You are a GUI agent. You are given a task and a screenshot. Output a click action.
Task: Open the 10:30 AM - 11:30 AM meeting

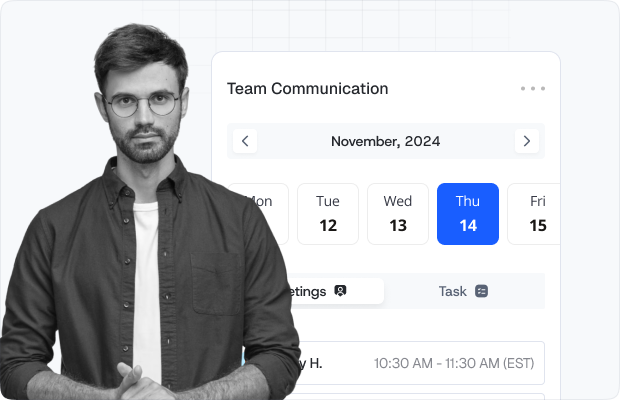(440, 363)
